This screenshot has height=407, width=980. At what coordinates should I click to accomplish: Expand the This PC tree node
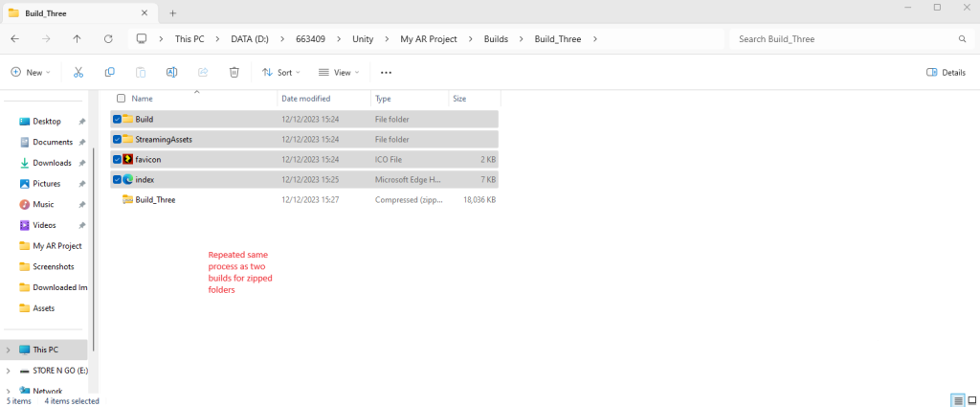9,350
